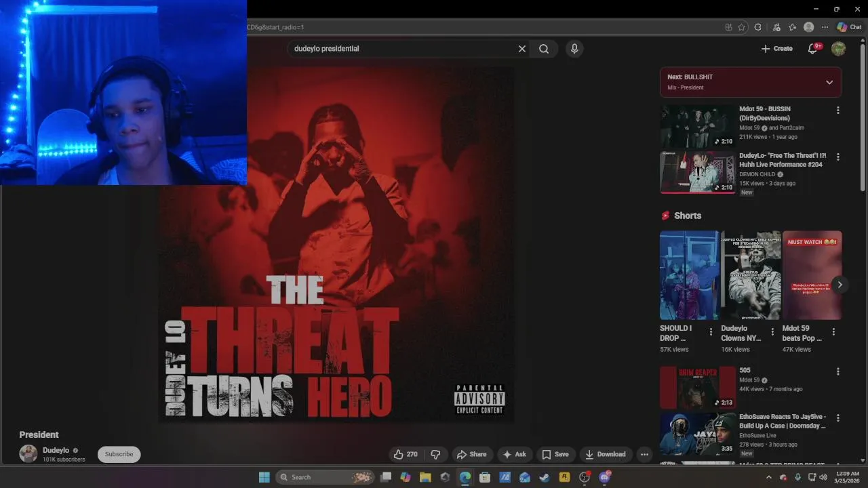Screen dimensions: 868x488
Task: Open the Create menu
Action: (x=777, y=49)
